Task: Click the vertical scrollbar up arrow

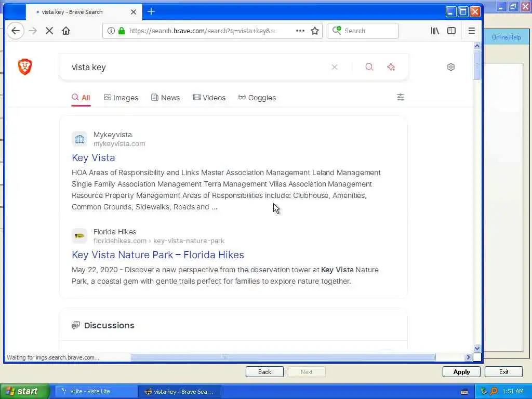Action: pyautogui.click(x=477, y=46)
